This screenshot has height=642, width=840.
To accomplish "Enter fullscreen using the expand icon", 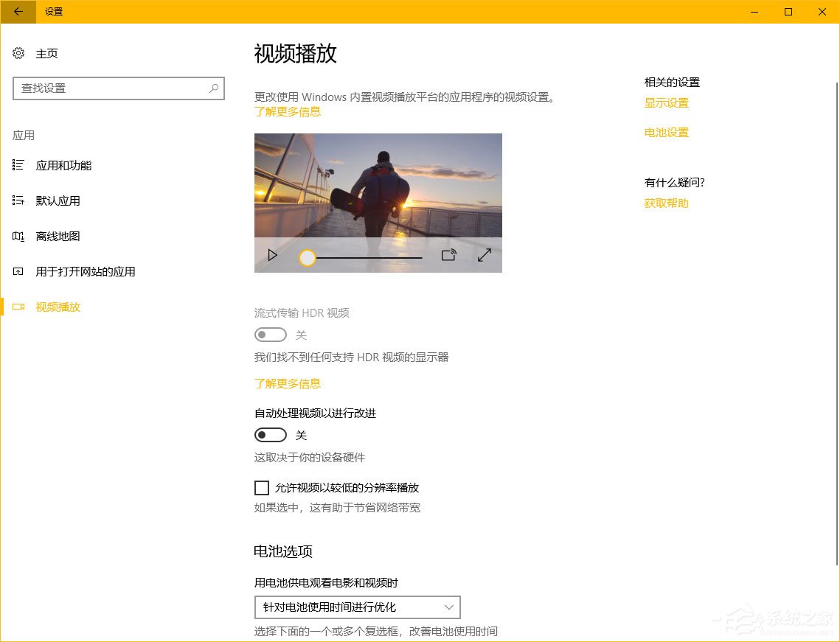I will [484, 255].
